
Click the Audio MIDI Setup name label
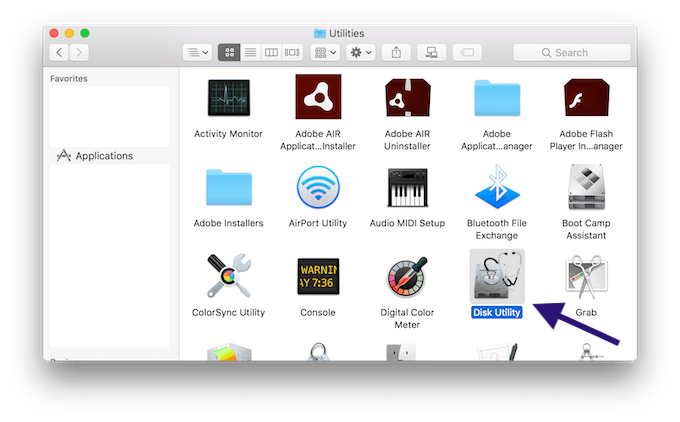coord(407,223)
